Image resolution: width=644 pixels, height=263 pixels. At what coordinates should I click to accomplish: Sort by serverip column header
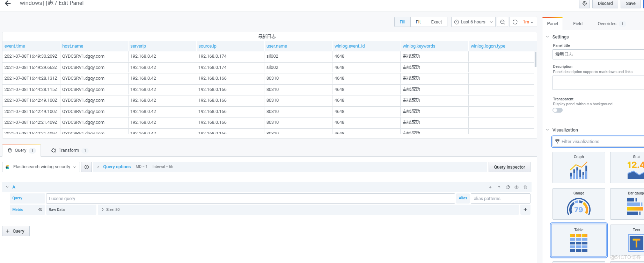(x=138, y=46)
